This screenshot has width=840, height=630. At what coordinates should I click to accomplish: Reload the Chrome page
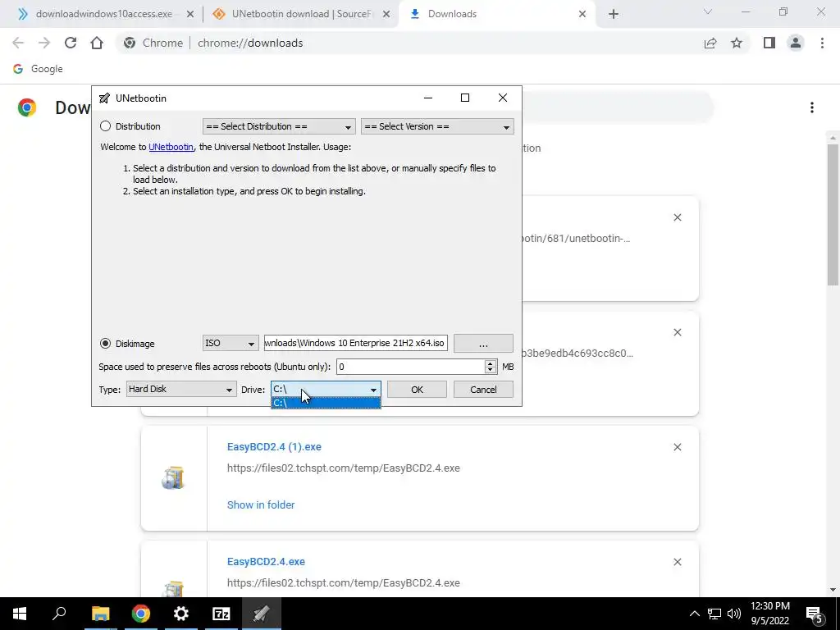pyautogui.click(x=71, y=43)
